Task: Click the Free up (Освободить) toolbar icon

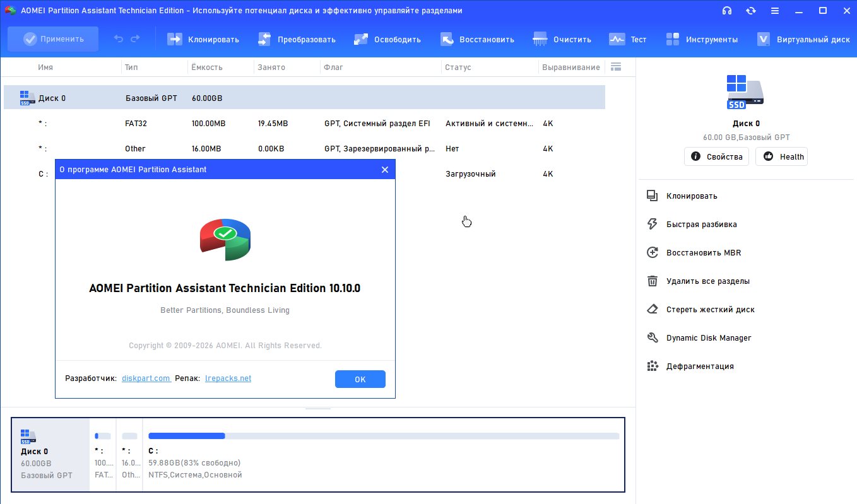Action: [361, 39]
